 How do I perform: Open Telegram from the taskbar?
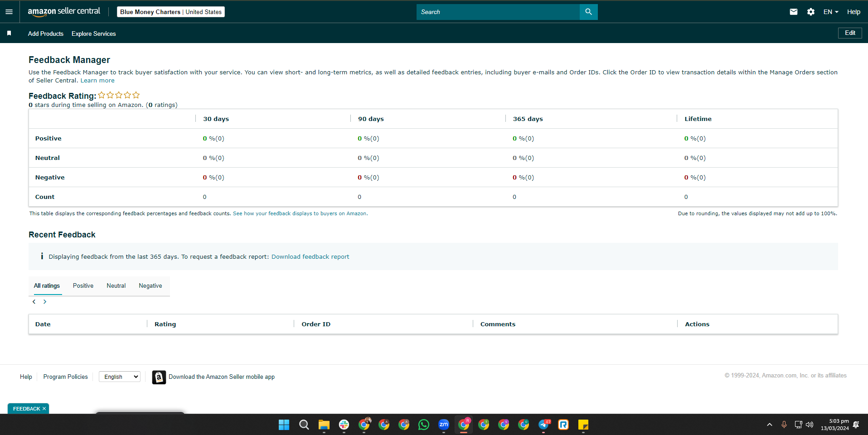tap(544, 425)
